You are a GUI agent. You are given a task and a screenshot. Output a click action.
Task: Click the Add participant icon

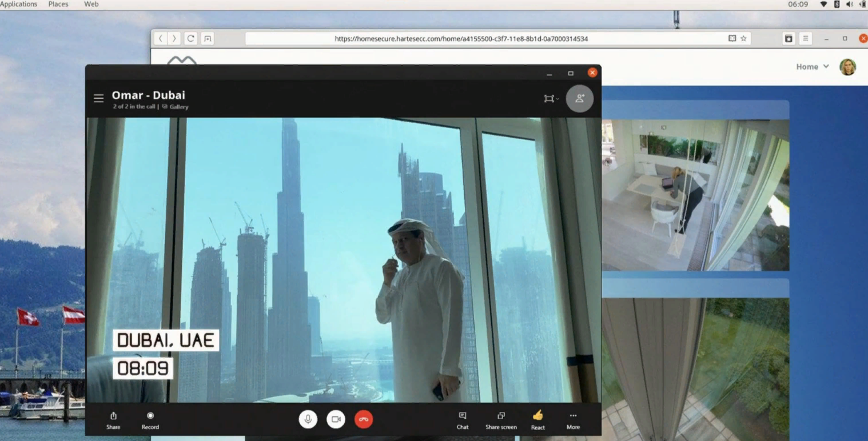pos(579,98)
